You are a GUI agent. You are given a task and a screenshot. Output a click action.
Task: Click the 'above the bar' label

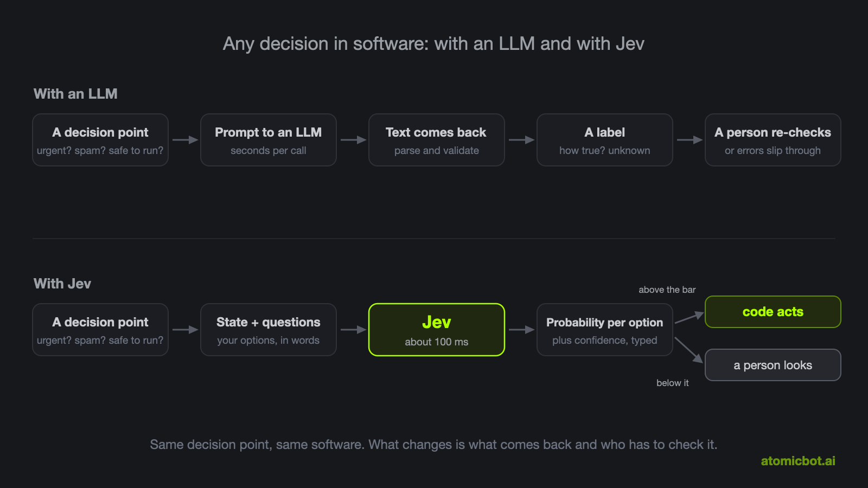pyautogui.click(x=667, y=290)
